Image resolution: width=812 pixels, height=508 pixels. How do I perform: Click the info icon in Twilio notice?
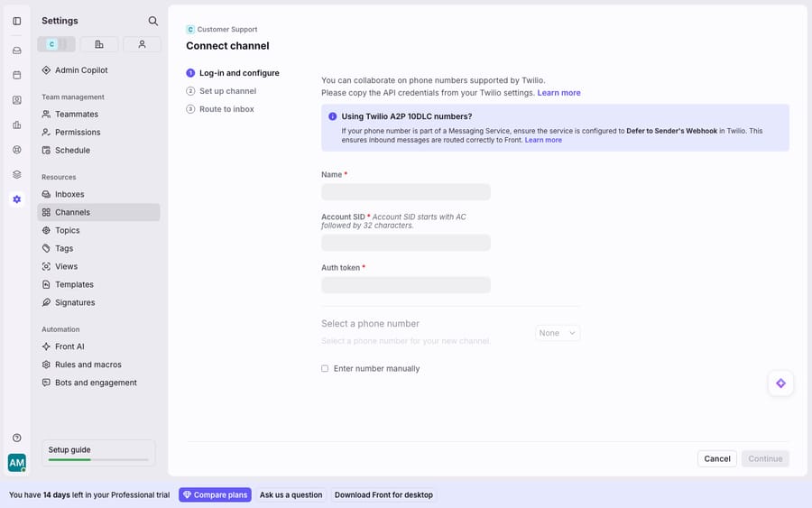[332, 116]
